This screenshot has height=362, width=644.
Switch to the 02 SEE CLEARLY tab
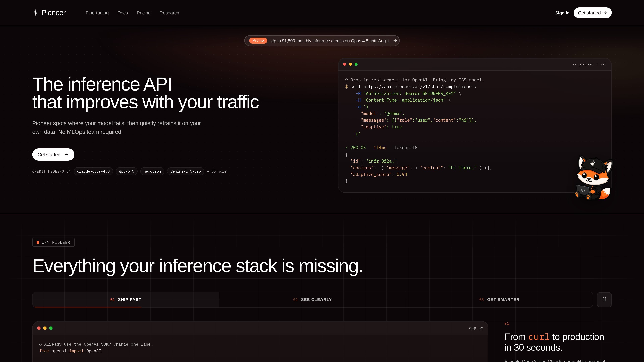pyautogui.click(x=312, y=299)
